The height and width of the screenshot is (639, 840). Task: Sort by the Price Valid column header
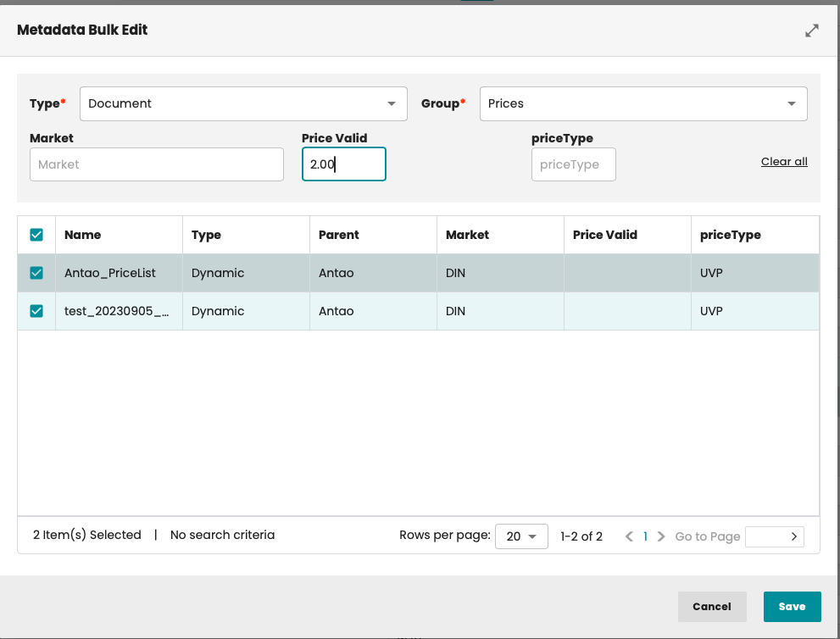(x=604, y=235)
